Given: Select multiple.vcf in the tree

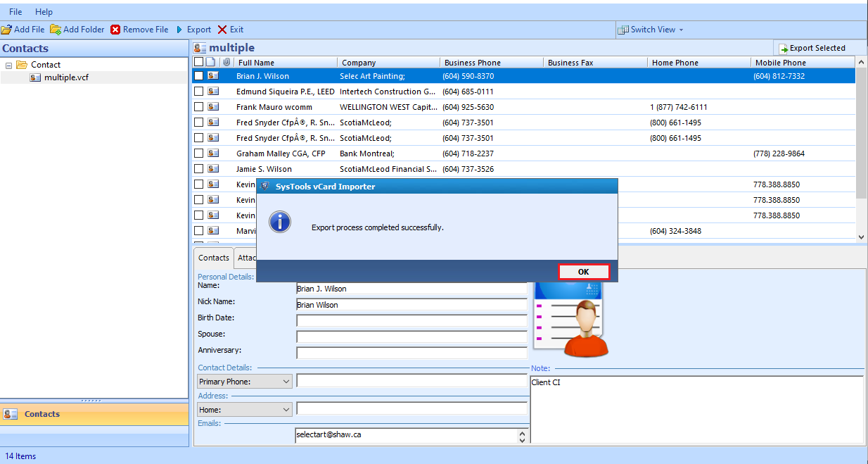Looking at the screenshot, I should tap(66, 77).
